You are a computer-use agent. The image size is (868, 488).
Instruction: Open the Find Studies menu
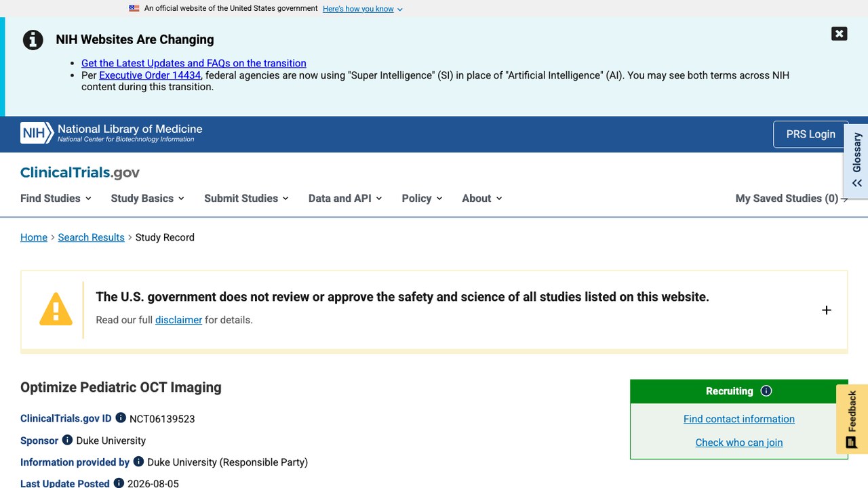[x=56, y=198]
